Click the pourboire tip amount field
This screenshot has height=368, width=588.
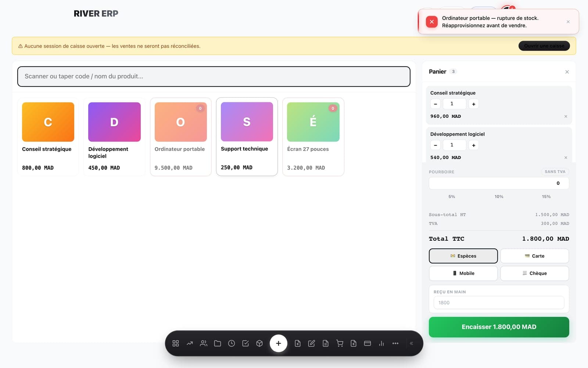click(499, 183)
